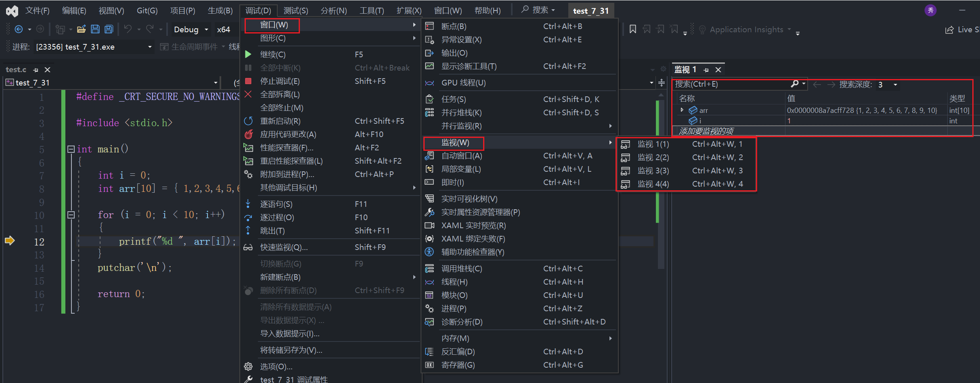Click the Accessibility Checker (辅助功能检查器) icon

[x=429, y=252]
